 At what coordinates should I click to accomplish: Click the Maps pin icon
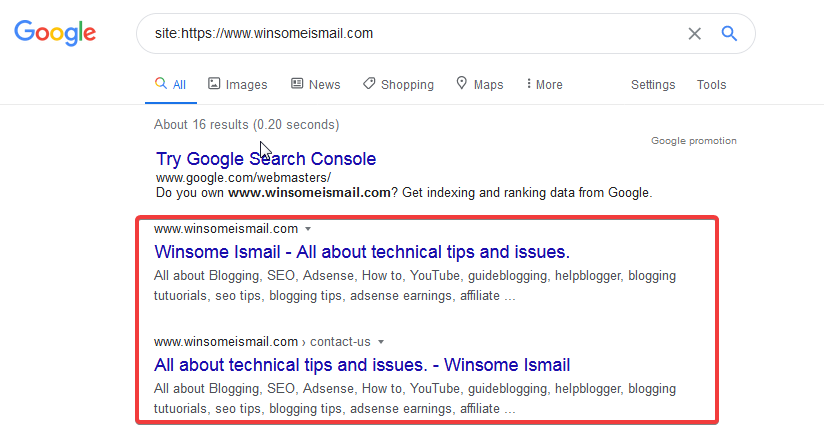[461, 84]
